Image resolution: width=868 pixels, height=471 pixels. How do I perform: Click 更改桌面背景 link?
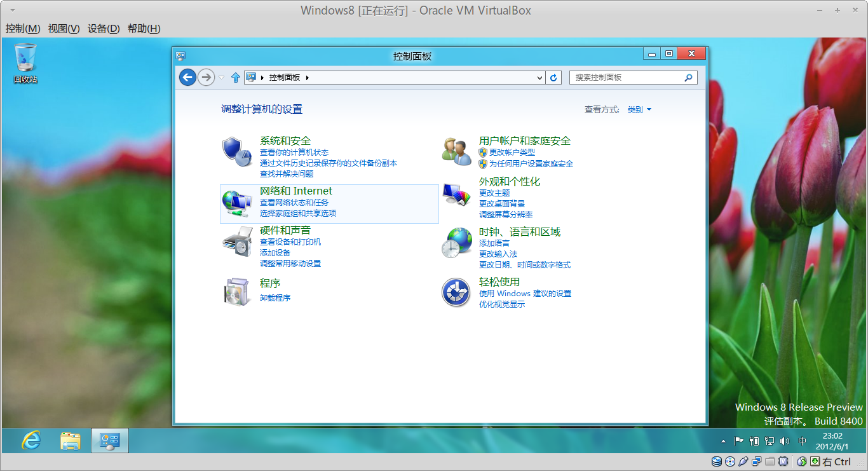[502, 204]
